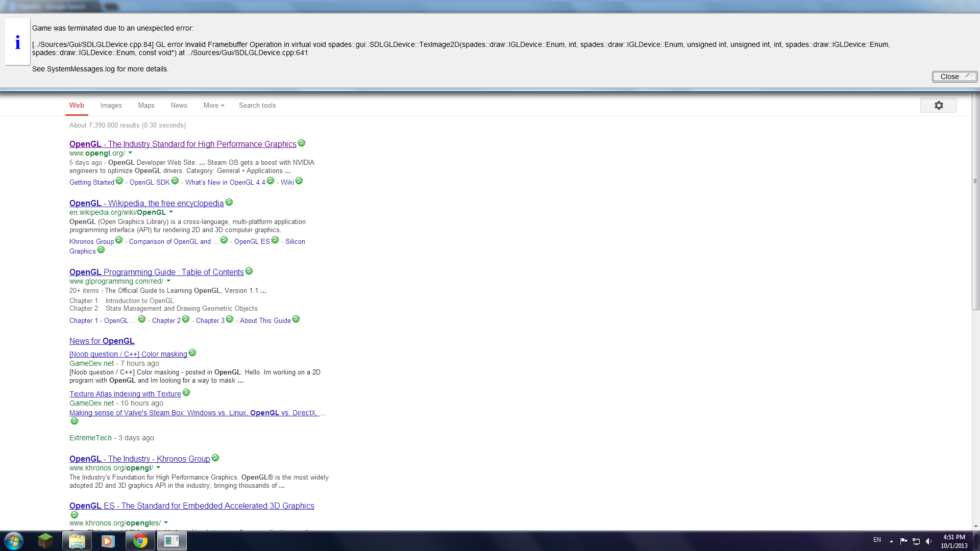
Task: Switch to Chrome in the taskbar
Action: (x=140, y=541)
